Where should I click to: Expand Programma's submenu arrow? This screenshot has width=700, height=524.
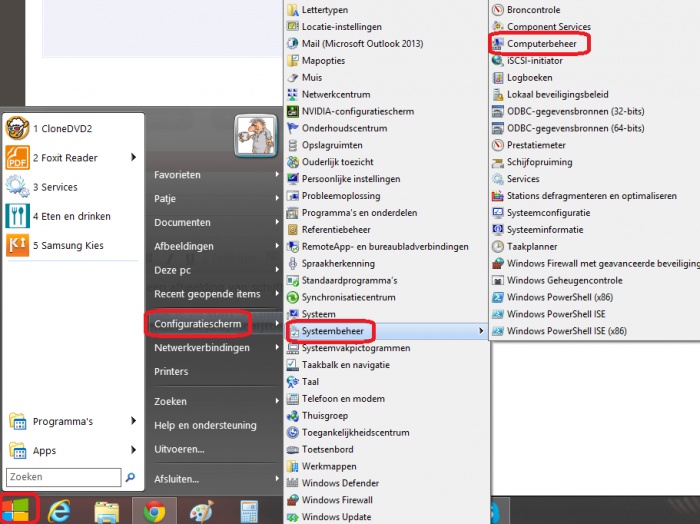coord(133,421)
